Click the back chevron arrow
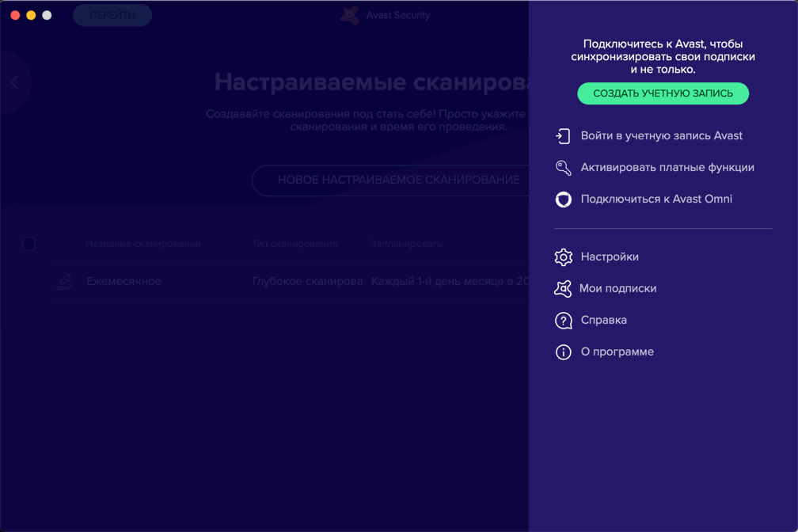The height and width of the screenshot is (532, 798). (14, 82)
